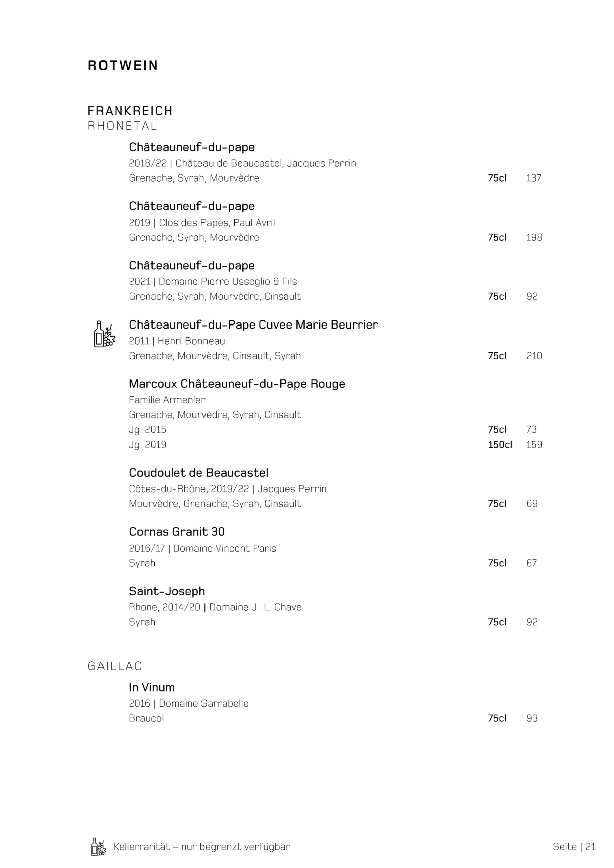Click the Kellerrarität legend text

tap(202, 847)
